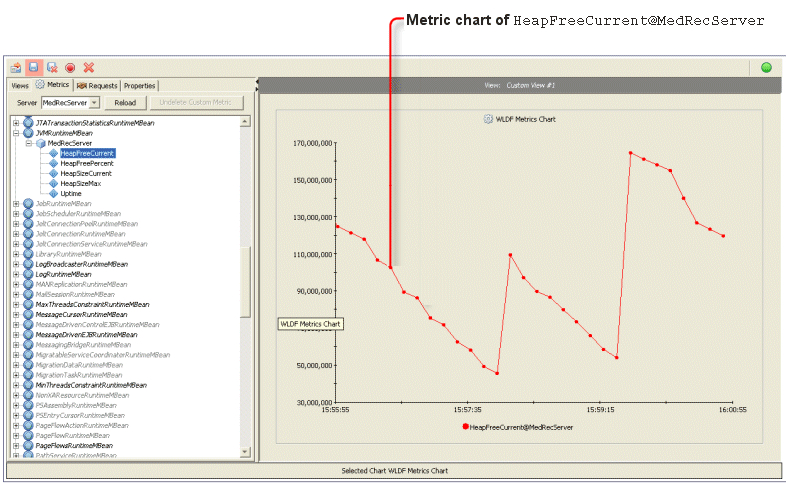Viewport: 786px width, 484px height.
Task: Select PageFlowActionRuntimeMBean tree row
Action: (x=82, y=425)
